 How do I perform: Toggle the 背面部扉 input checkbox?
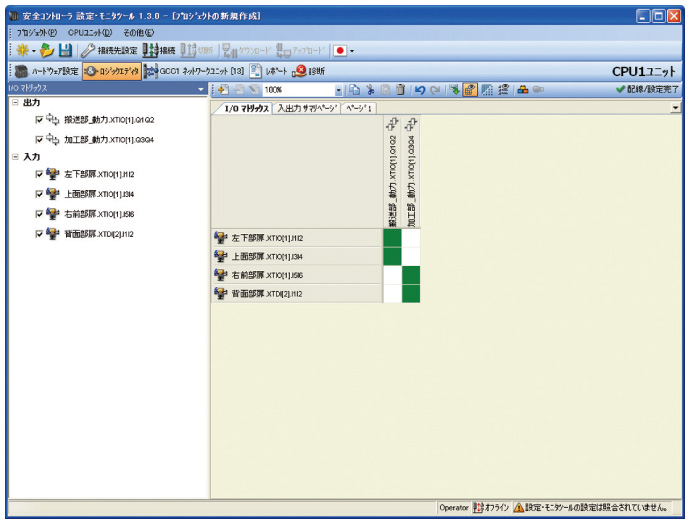point(39,234)
